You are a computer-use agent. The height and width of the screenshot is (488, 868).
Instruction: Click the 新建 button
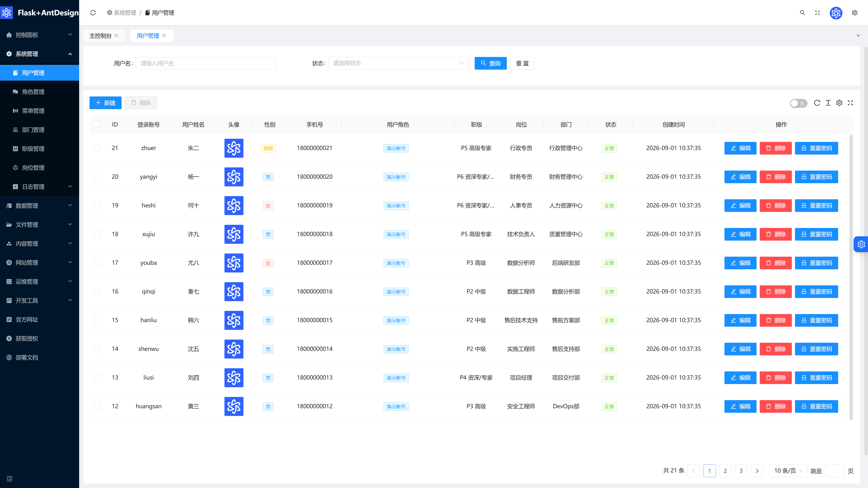point(106,103)
